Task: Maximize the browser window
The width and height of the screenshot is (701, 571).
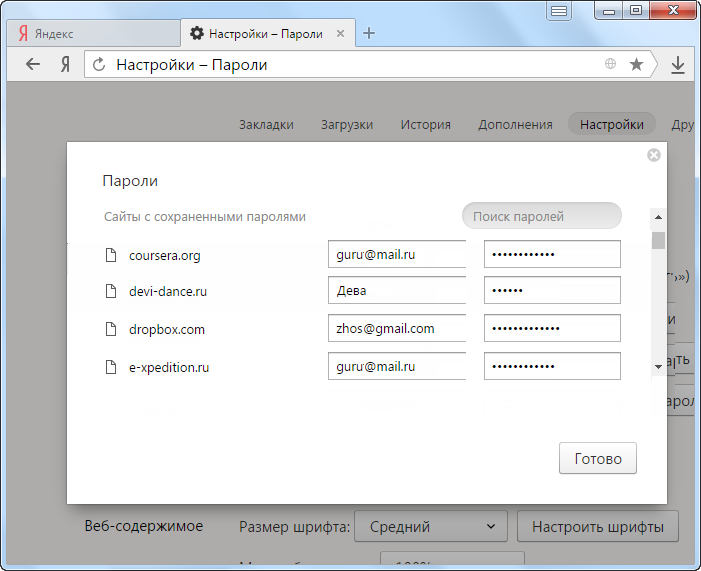Action: 636,10
